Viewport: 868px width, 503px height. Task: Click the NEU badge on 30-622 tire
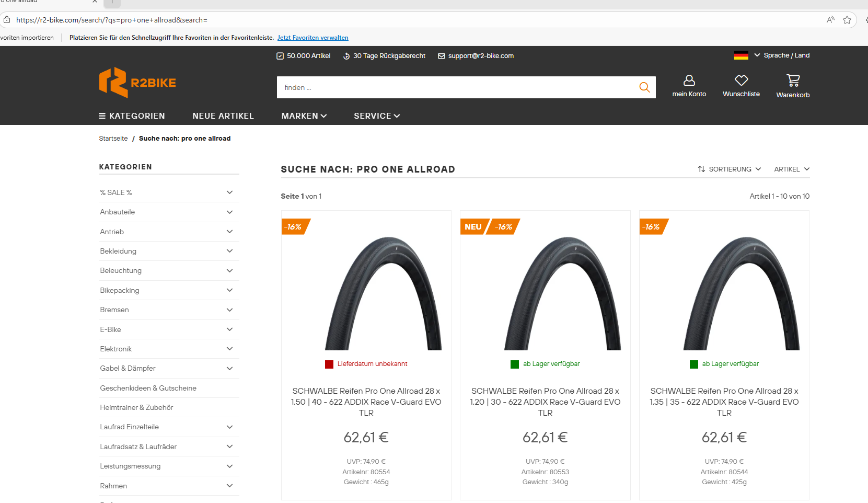pos(474,227)
